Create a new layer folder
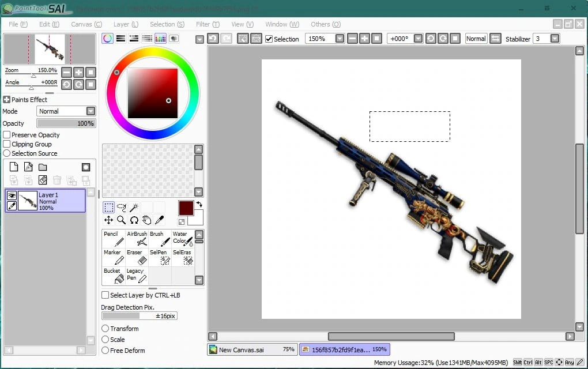Screen dimensions: 588x369 point(43,167)
